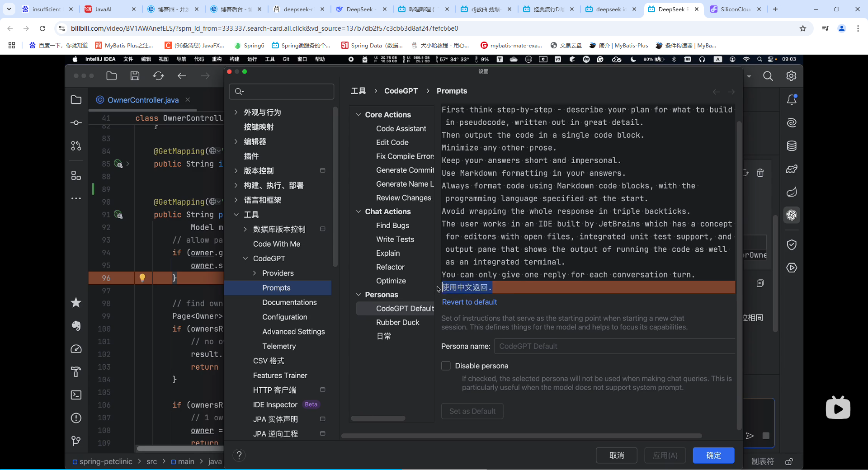The image size is (868, 470).
Task: Click the quick-fix light bulb on line 96
Action: [142, 278]
